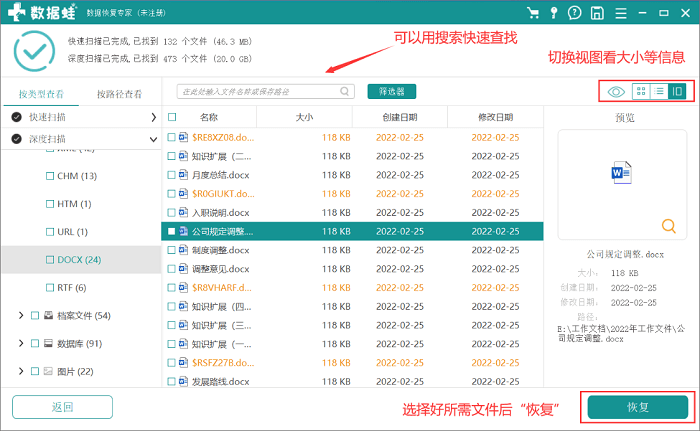Viewport: 700px width, 431px height.
Task: Expand the 档案文件 (54) tree node
Action: (x=21, y=315)
